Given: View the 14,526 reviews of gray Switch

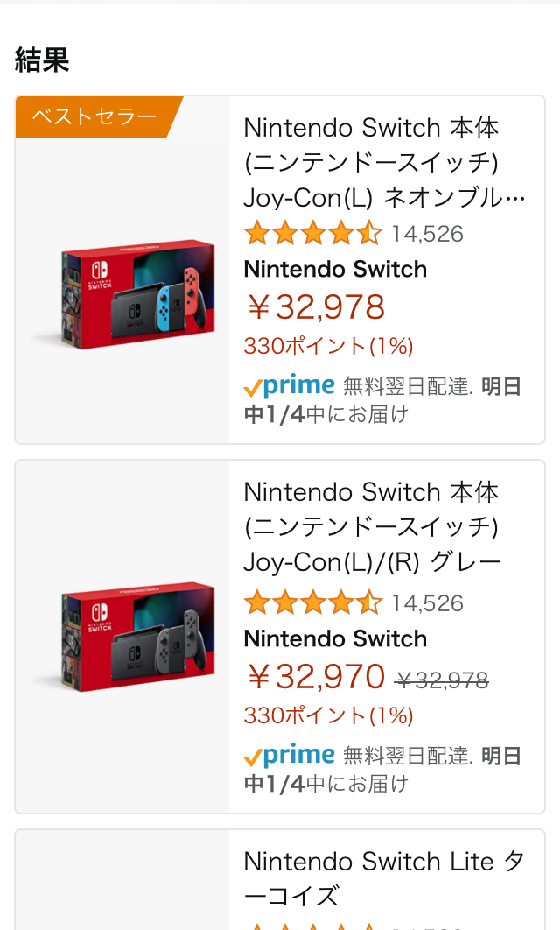Looking at the screenshot, I should pyautogui.click(x=427, y=604).
